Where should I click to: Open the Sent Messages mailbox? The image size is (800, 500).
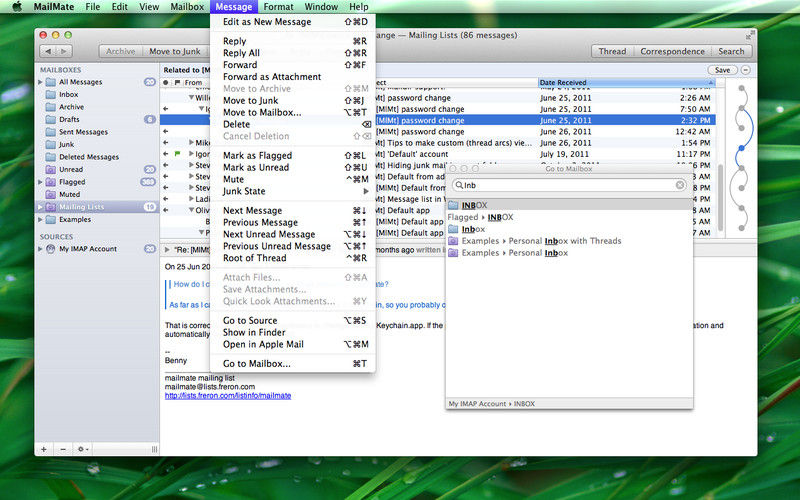(83, 132)
